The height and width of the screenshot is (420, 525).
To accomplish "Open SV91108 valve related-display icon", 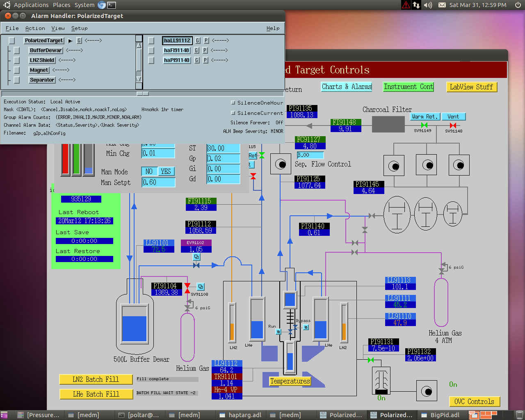I will point(201,287).
